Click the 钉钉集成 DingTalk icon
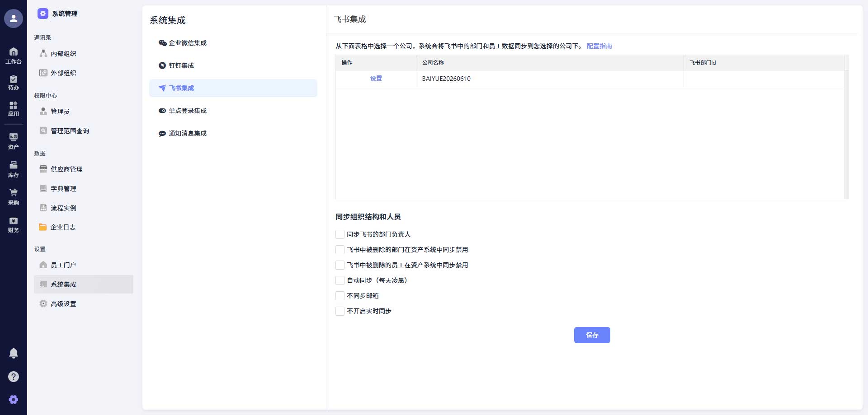The image size is (868, 415). pos(162,65)
